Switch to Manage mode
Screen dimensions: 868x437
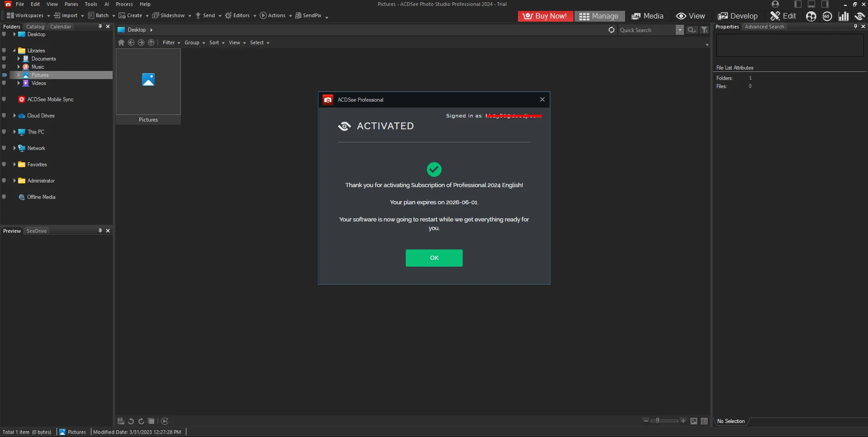point(599,16)
